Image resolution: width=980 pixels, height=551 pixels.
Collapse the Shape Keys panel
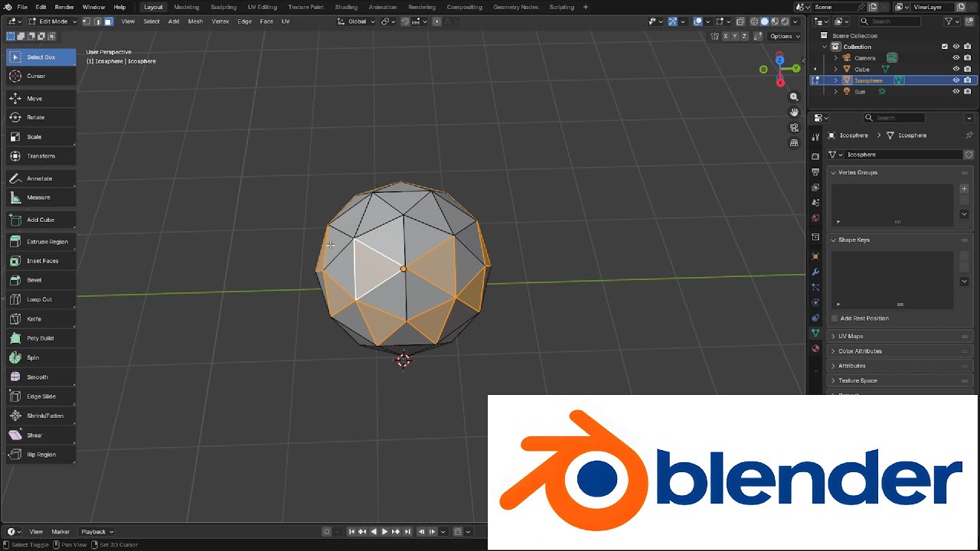click(898, 240)
